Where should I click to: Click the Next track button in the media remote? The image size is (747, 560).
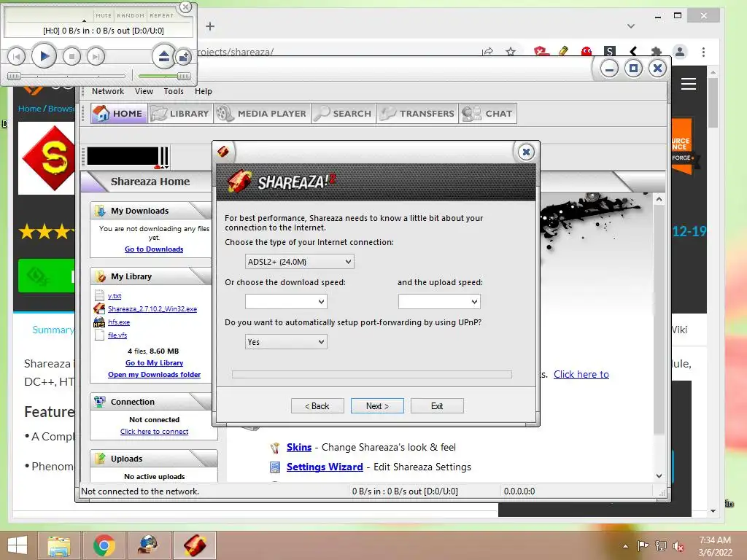(x=96, y=57)
